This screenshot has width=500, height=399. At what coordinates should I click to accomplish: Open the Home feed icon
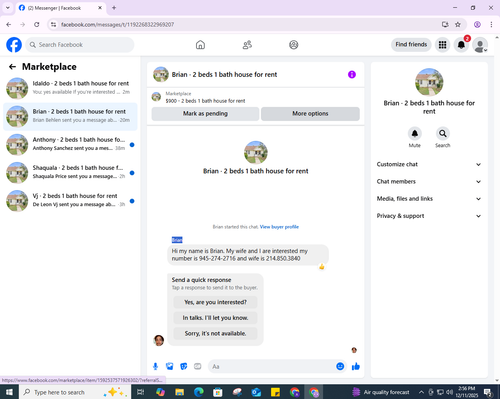200,45
